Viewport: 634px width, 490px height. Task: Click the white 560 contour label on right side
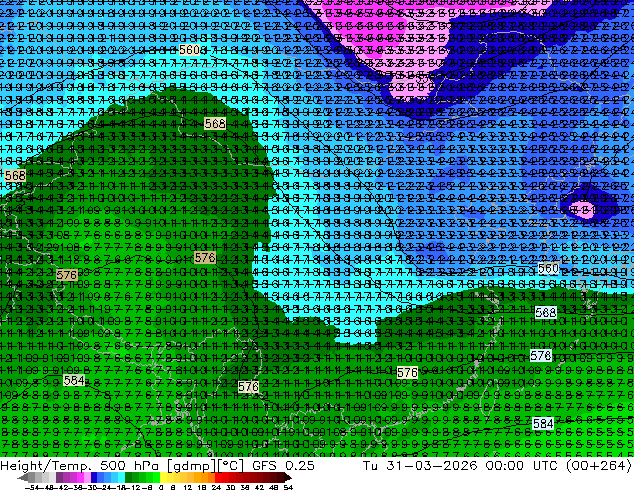[548, 268]
